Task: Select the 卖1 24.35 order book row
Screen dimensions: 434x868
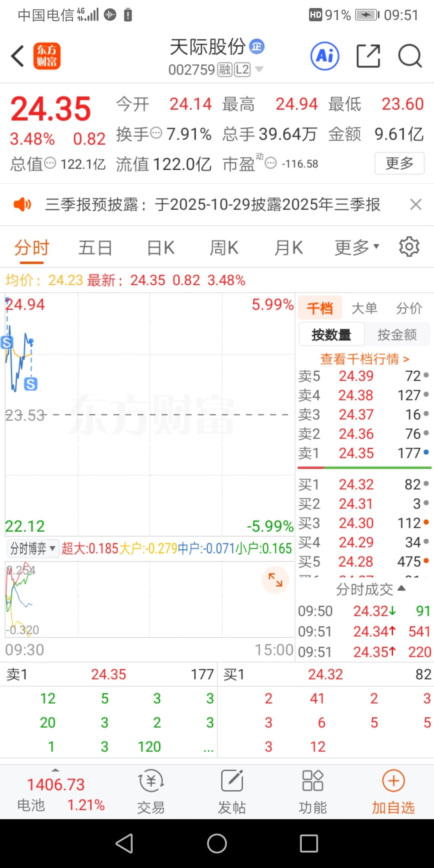Action: tap(364, 453)
